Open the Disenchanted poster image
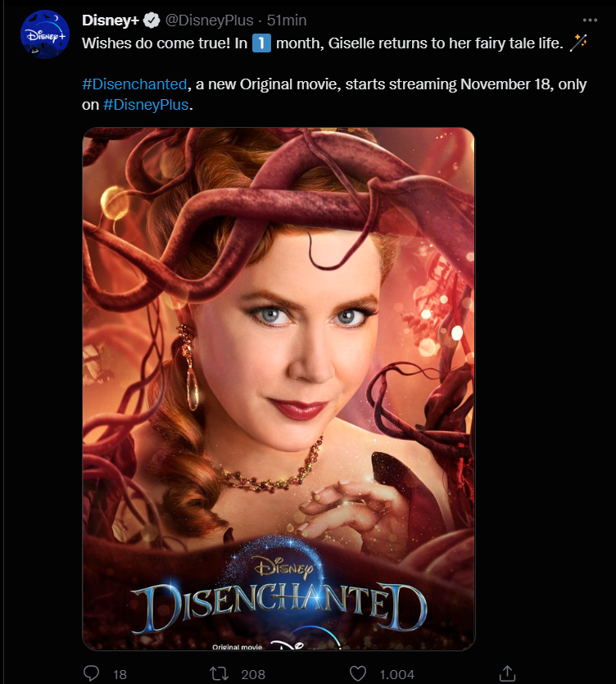 (x=279, y=388)
